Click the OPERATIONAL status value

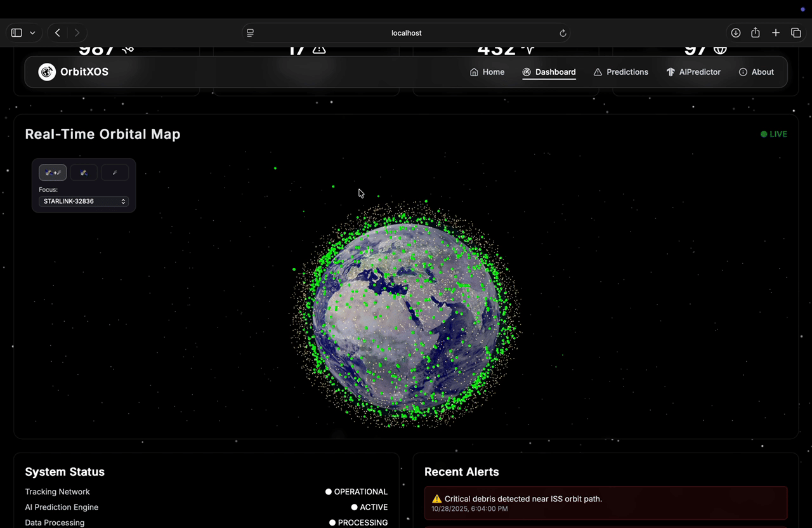(x=357, y=492)
